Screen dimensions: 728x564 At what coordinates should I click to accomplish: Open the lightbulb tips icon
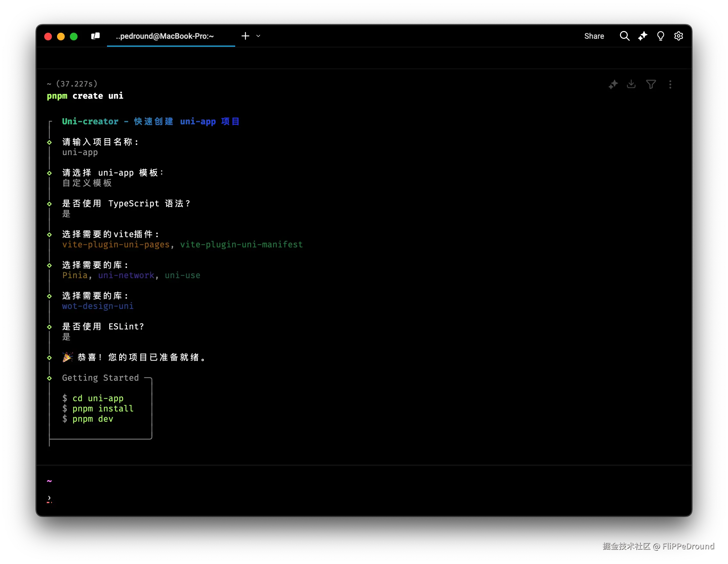660,36
